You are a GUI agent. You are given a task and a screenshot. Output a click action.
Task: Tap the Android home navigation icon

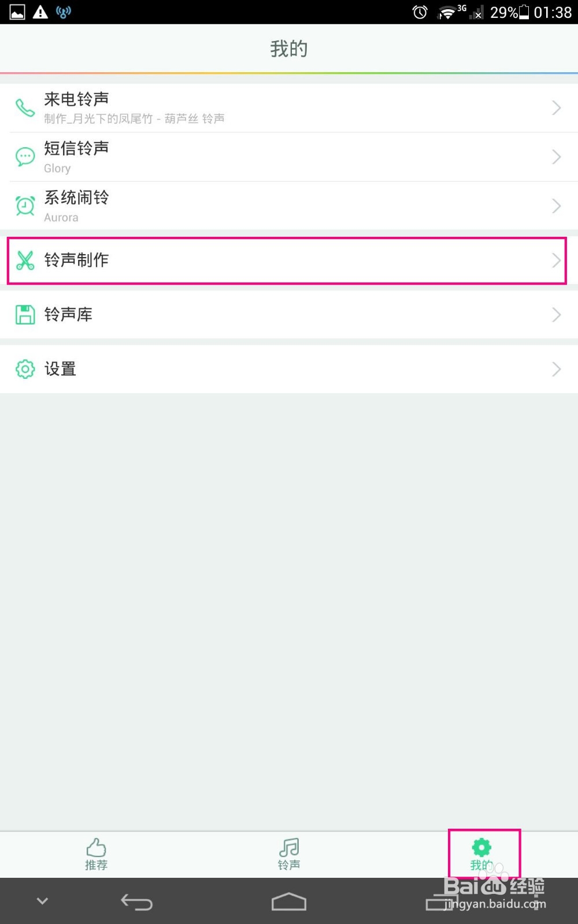pos(288,901)
